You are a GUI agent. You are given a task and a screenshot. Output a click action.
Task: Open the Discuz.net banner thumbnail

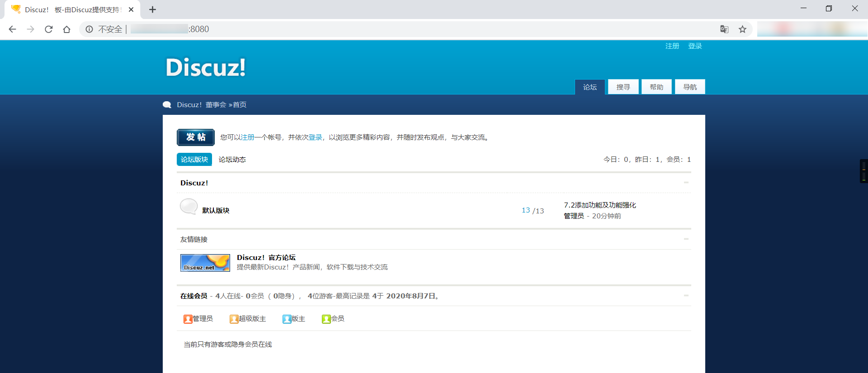click(x=205, y=263)
